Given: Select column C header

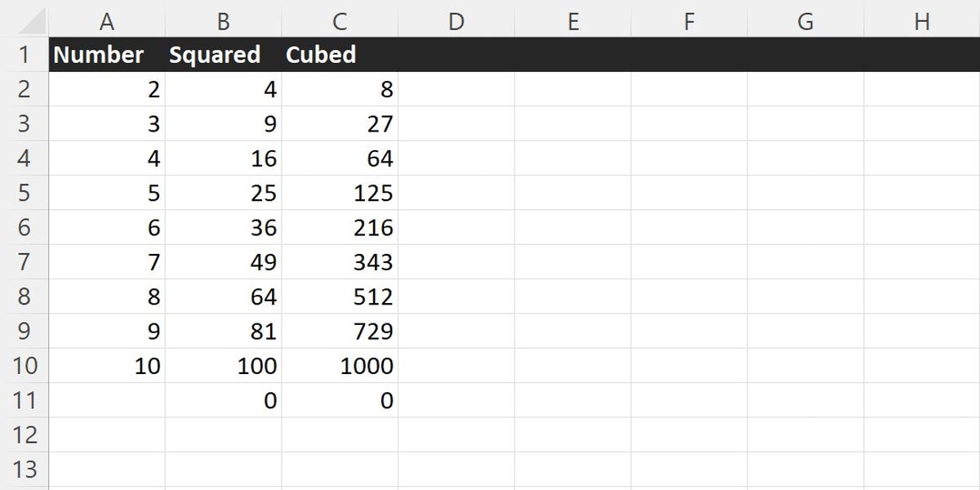Looking at the screenshot, I should (340, 21).
